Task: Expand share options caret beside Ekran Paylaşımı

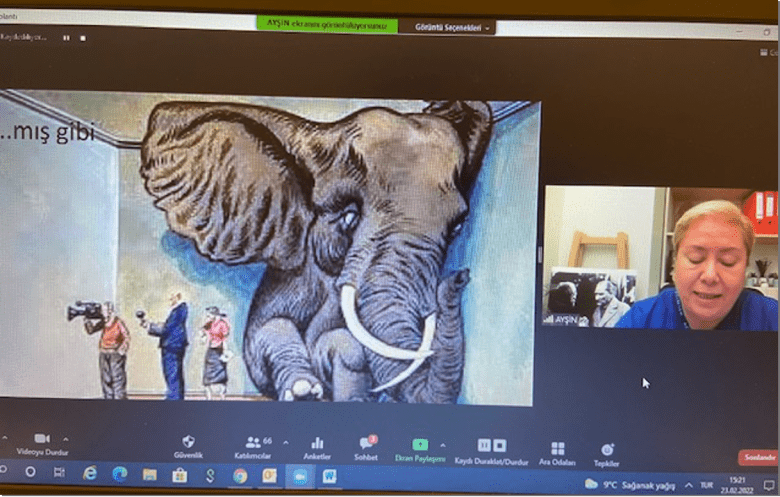Action: 443,445
